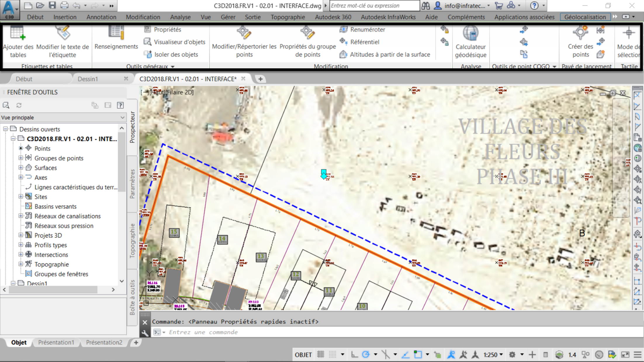Open the Autodesk App Store cart icon

(x=499, y=6)
